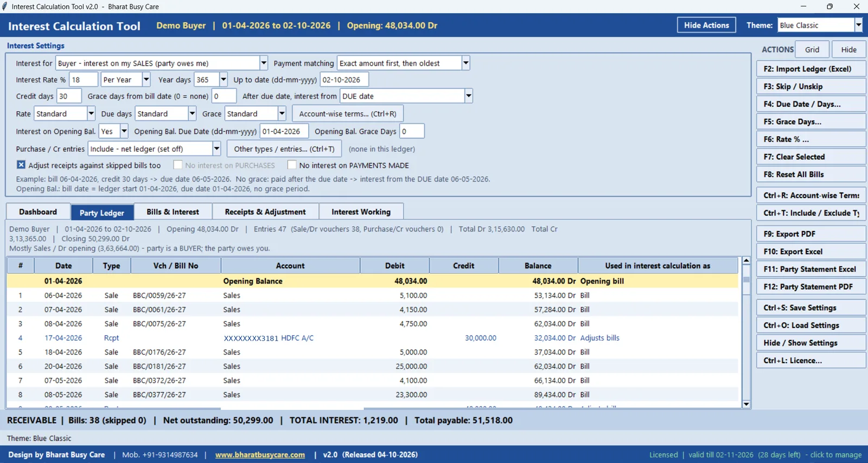Open the Theme Blue Classic dropdown
Viewport: 868px width, 463px height.
click(858, 25)
